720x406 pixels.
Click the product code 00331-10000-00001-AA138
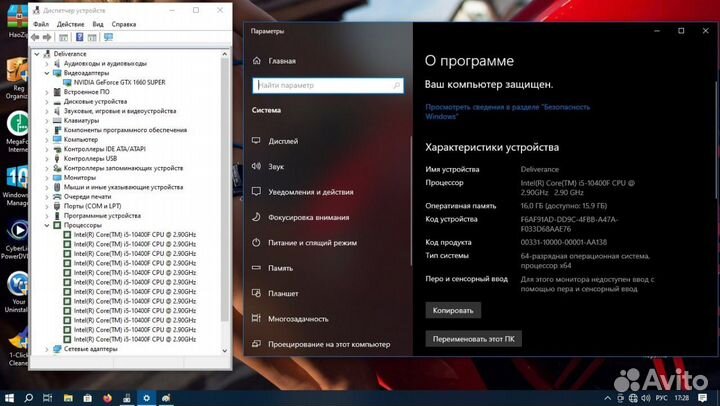(563, 242)
